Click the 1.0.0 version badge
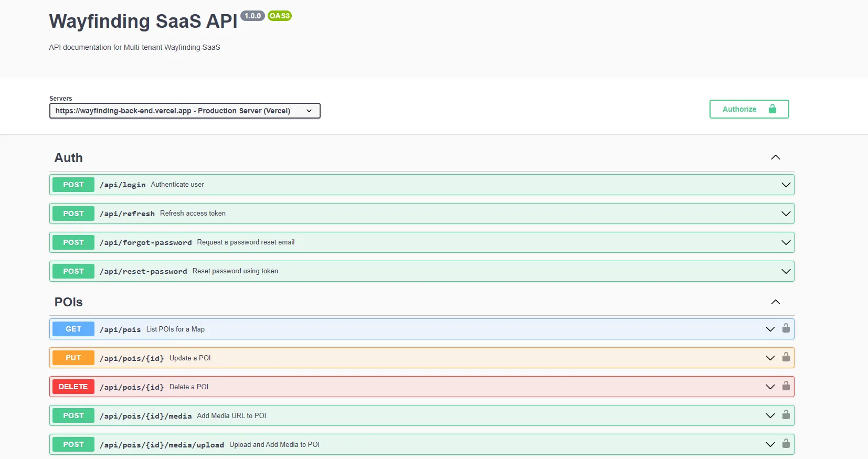Screen dimensions: 868x459 pos(252,16)
